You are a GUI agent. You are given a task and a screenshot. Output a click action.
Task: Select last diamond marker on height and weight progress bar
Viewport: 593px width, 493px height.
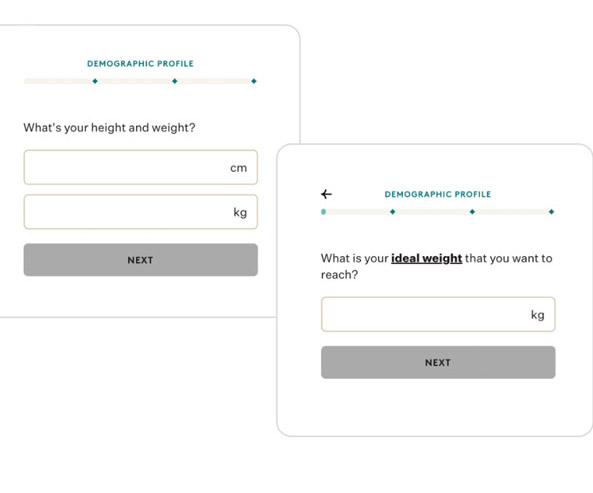pos(254,81)
